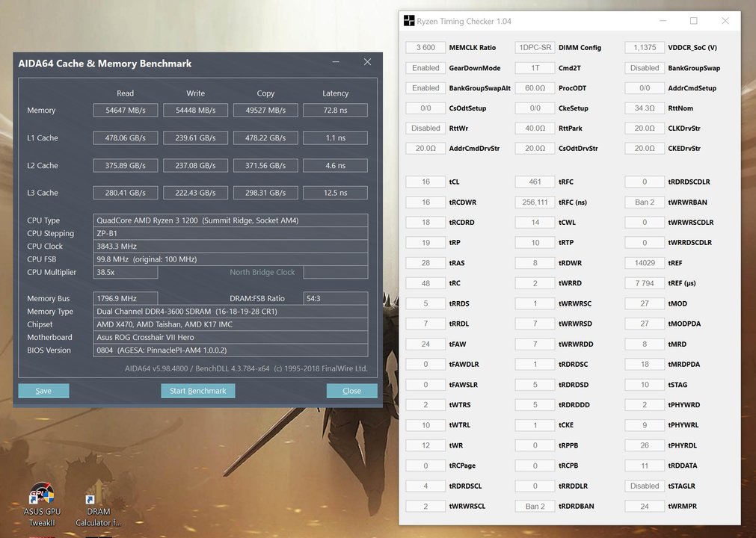This screenshot has height=538, width=756.
Task: Click the CPU Multiplier field 38.5x
Action: coord(126,272)
